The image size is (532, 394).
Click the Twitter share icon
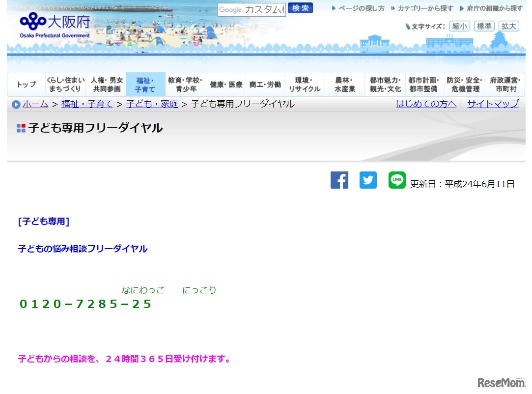coord(368,180)
